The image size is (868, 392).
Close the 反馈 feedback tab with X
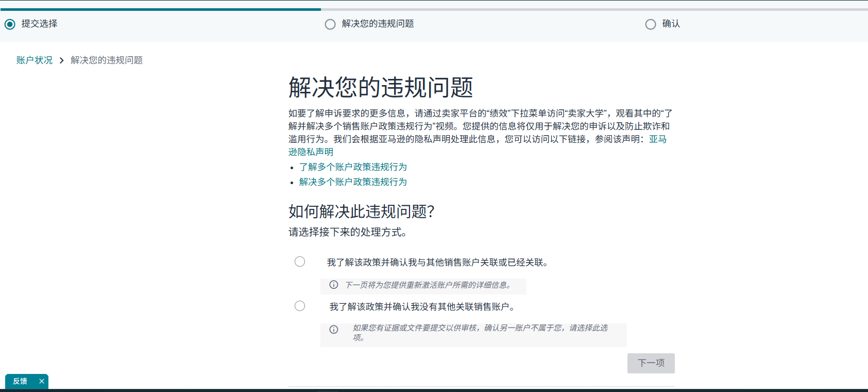point(42,381)
